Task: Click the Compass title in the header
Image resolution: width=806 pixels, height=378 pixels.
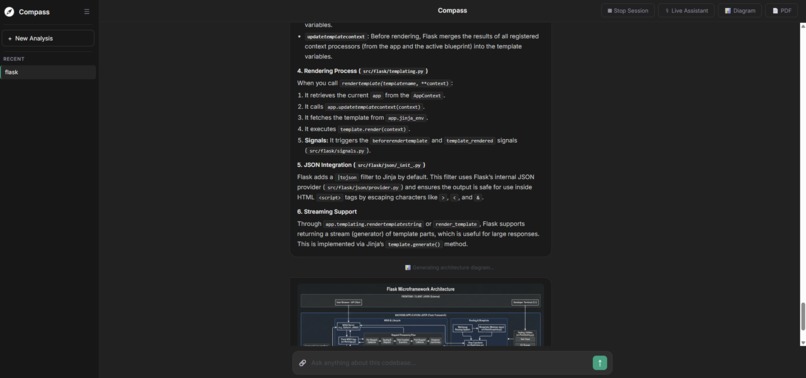Action: 452,10
